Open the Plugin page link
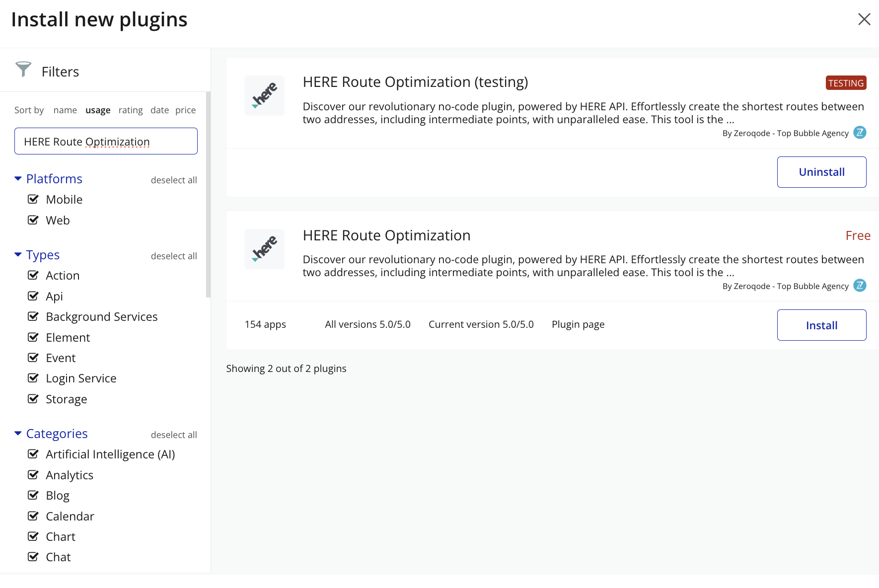The image size is (879, 588). [x=578, y=325]
